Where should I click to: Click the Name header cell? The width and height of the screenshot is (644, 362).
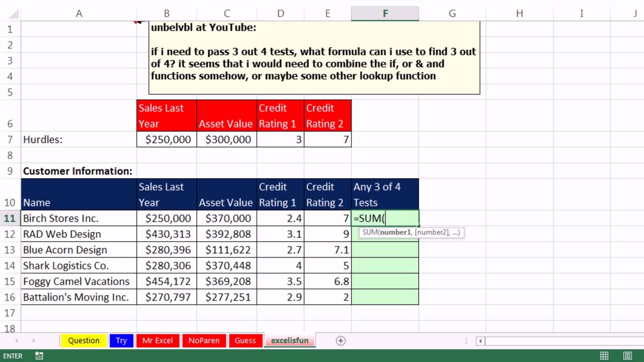[x=79, y=195]
